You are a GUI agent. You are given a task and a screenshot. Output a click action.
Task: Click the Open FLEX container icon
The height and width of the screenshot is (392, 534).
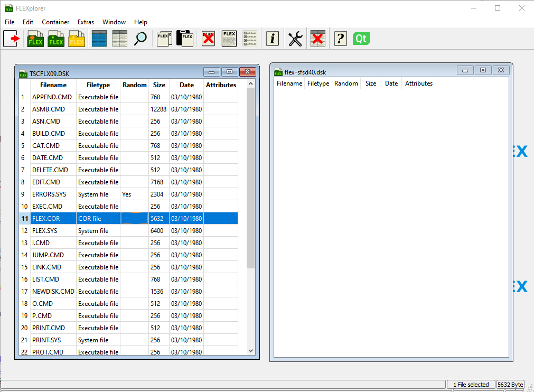click(56, 39)
